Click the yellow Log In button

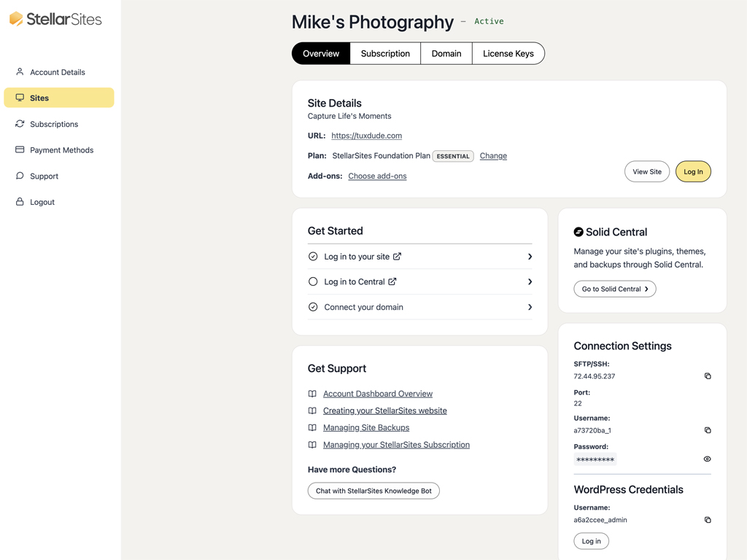[693, 171]
